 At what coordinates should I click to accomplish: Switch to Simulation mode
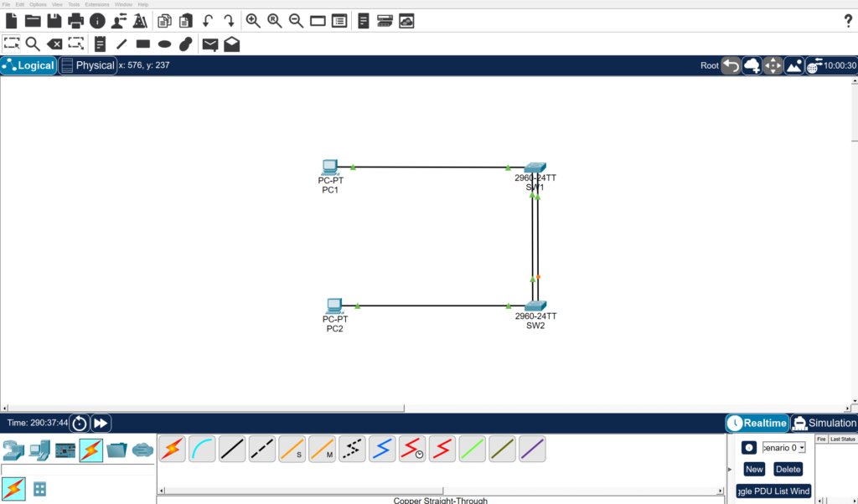tap(824, 423)
